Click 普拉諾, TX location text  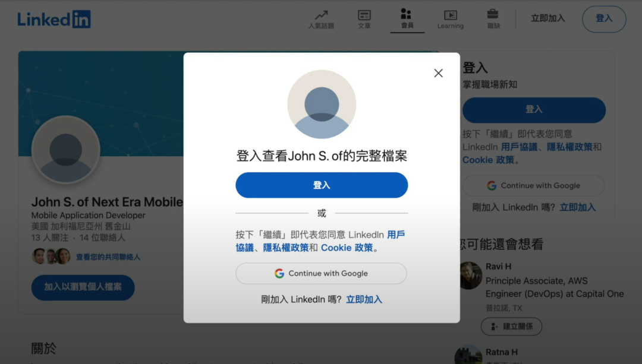coord(503,308)
